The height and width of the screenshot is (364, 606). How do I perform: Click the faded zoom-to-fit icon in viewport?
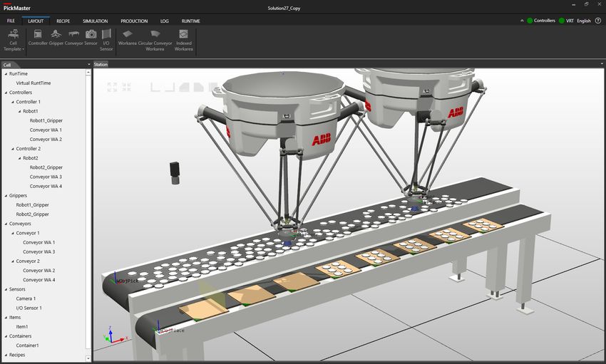[x=112, y=87]
